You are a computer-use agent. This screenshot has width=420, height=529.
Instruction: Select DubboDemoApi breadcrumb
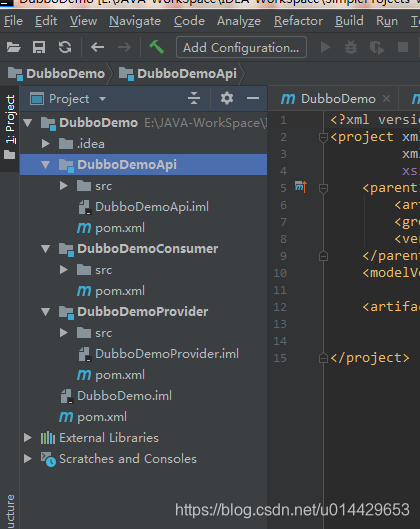pos(178,74)
